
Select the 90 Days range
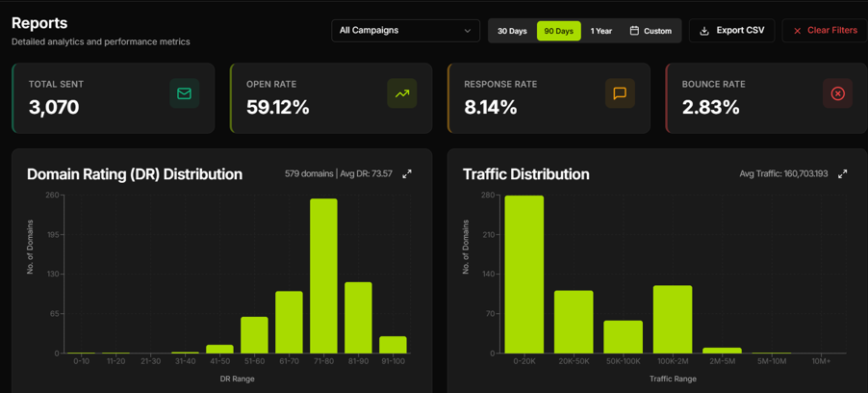(558, 31)
